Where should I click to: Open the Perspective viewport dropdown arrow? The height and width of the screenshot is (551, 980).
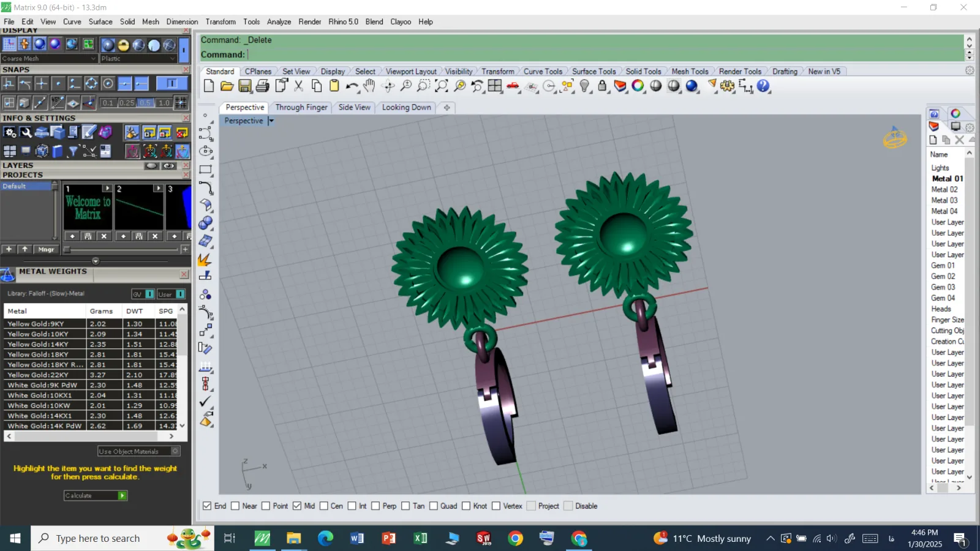pyautogui.click(x=271, y=121)
